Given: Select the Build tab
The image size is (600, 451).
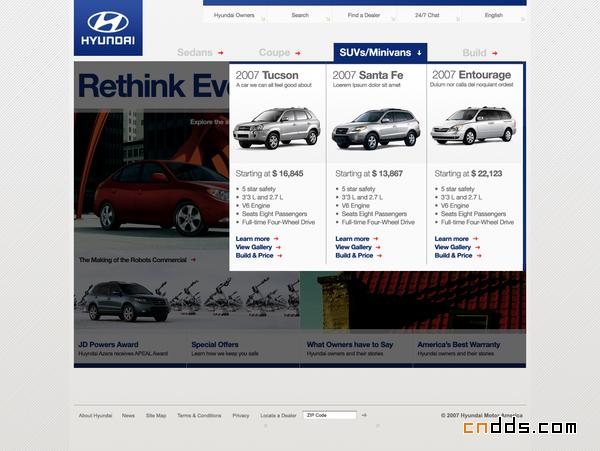Looking at the screenshot, I should tap(474, 53).
